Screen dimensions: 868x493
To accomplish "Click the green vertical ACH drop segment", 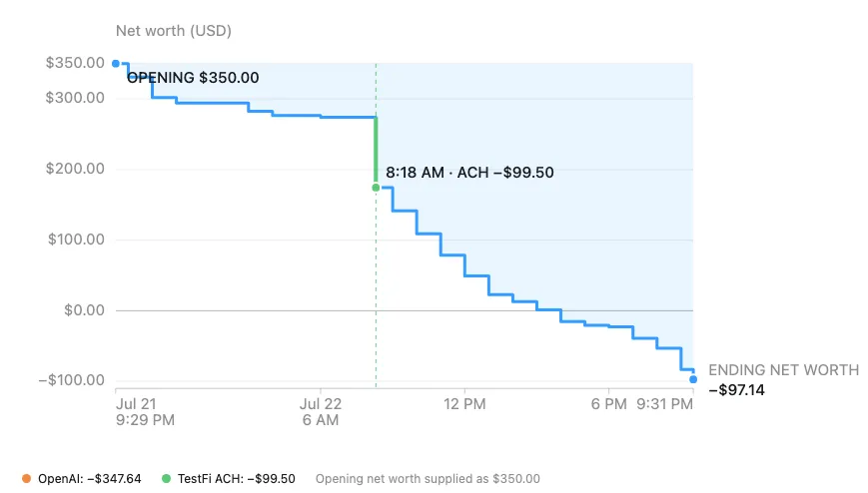I will click(376, 152).
